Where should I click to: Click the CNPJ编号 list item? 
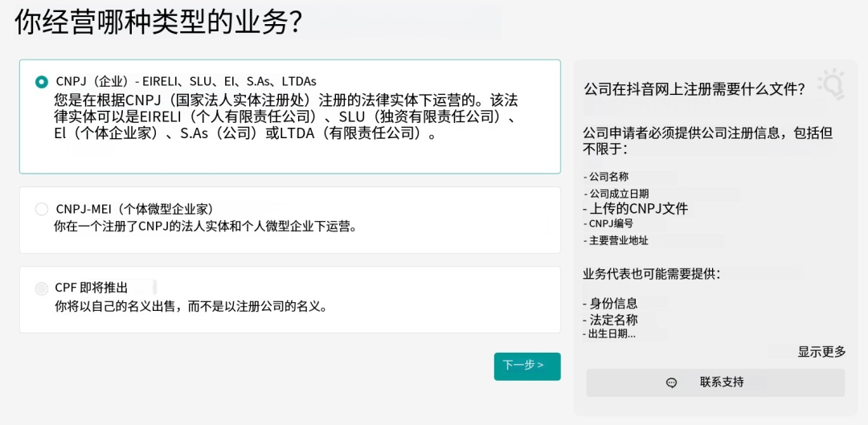click(x=611, y=224)
